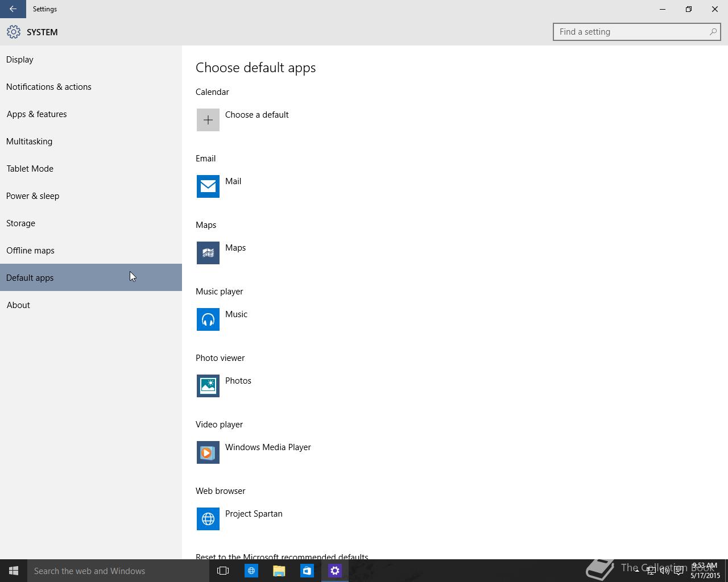Change the default Mail app
The width and height of the screenshot is (728, 582).
tap(233, 181)
